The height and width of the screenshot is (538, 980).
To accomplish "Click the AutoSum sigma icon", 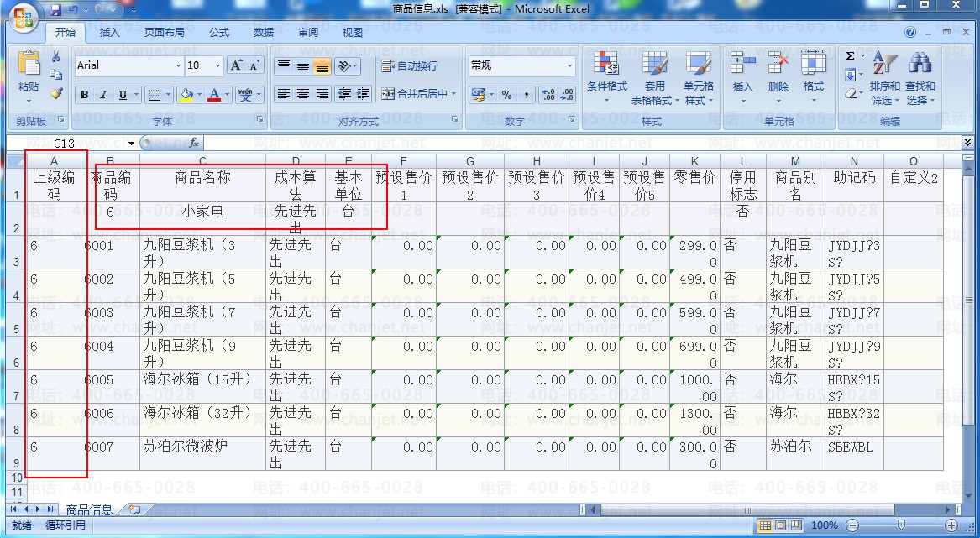I will point(850,56).
